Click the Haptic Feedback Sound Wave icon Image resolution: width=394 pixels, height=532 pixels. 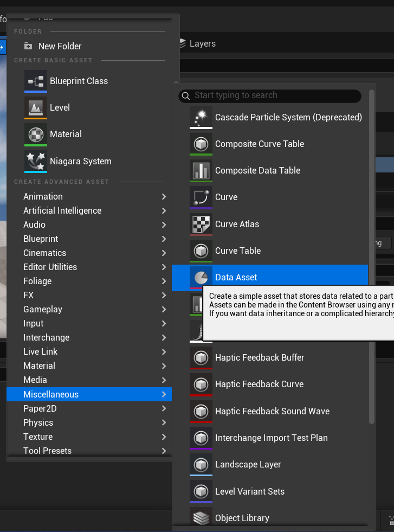(x=201, y=411)
